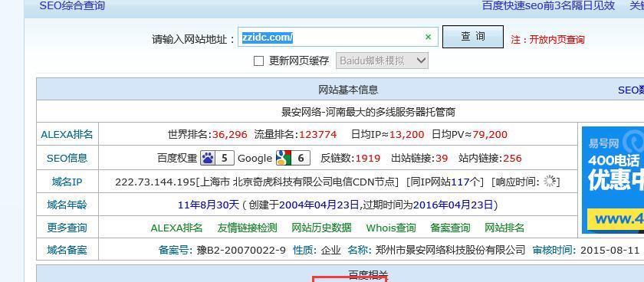Image resolution: width=644 pixels, height=282 pixels.
Task: Click the red note 注：开放内页查询
Action: 547,39
